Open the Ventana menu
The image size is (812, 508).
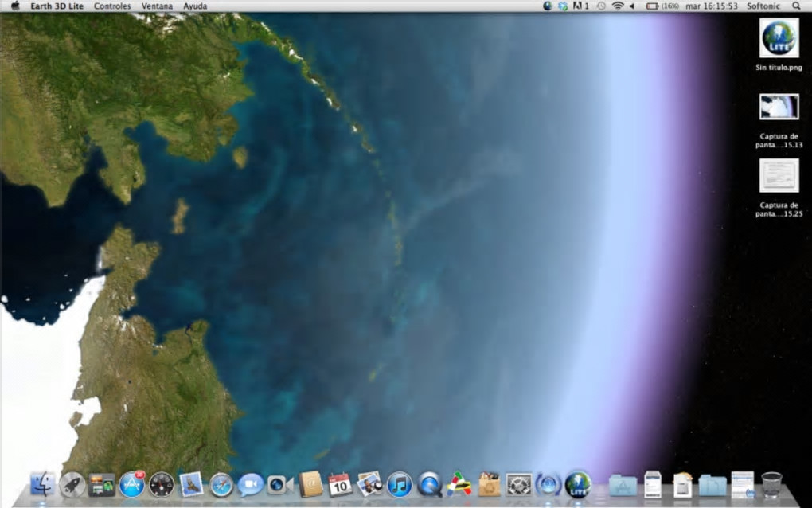point(157,6)
